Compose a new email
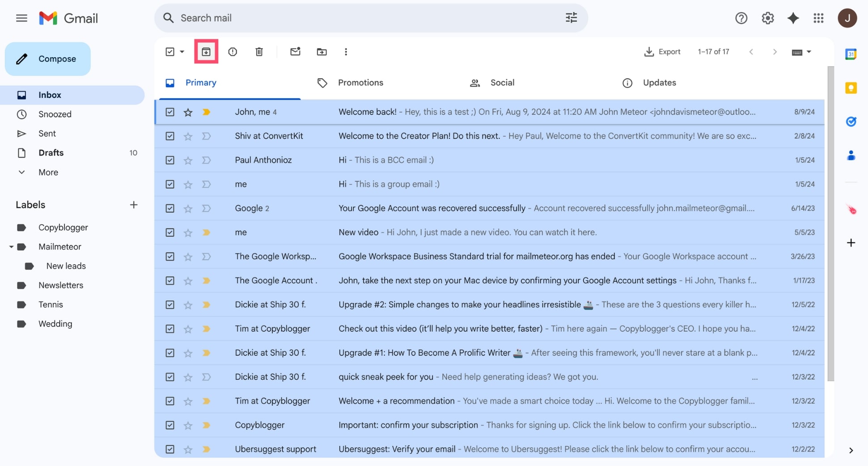 click(48, 59)
